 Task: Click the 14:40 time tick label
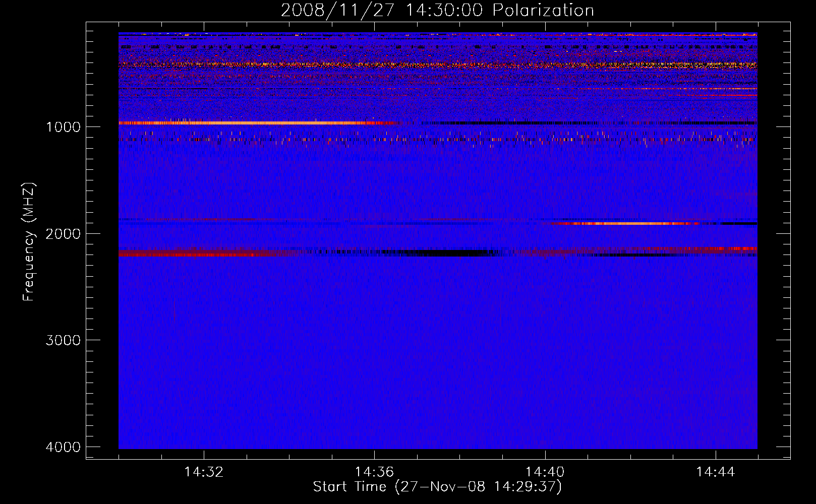click(x=545, y=472)
